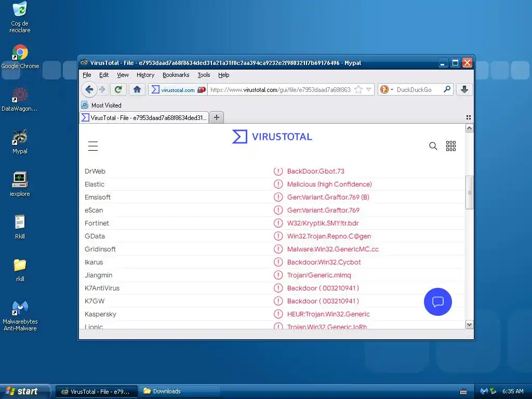
Task: Open the Downloads arrow toolbar button
Action: (x=464, y=89)
